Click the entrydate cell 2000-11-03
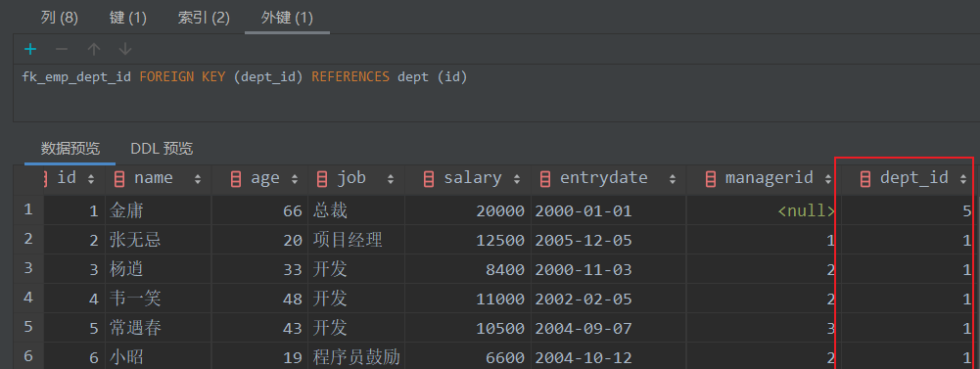The width and height of the screenshot is (980, 369). coord(608,270)
